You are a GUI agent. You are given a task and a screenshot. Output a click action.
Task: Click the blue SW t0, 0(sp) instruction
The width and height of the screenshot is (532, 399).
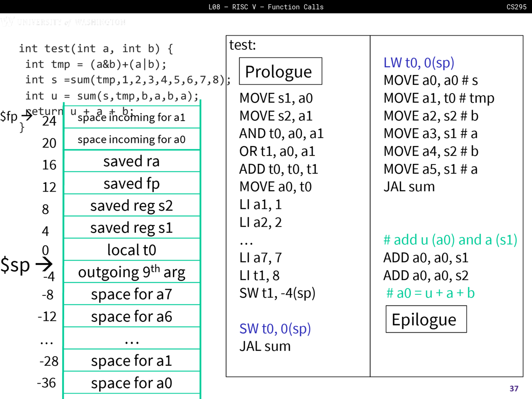(x=275, y=329)
